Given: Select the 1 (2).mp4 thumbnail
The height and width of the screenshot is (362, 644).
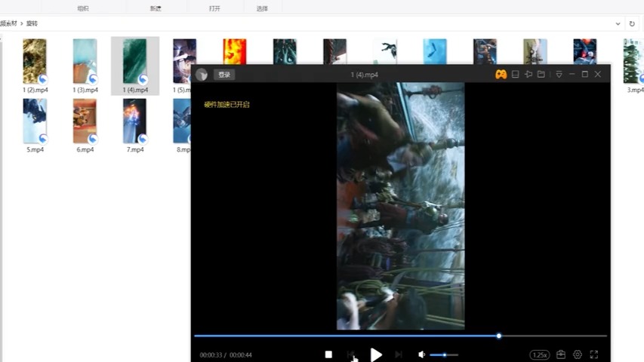Looking at the screenshot, I should (35, 61).
